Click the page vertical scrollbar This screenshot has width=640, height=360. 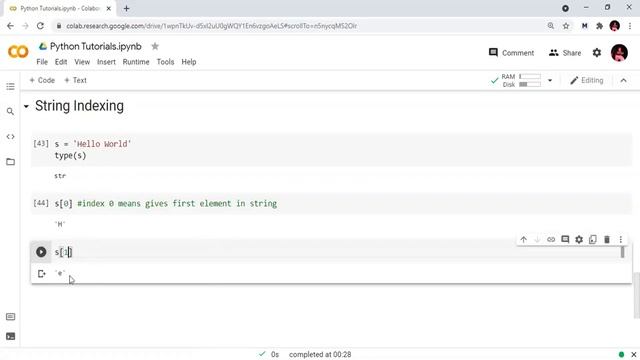636,294
